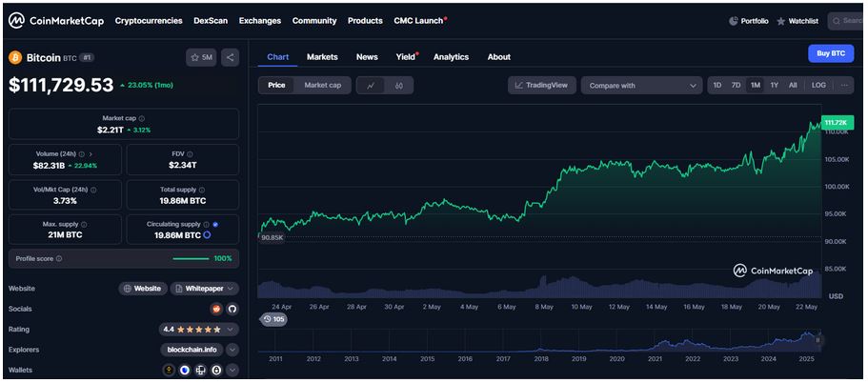Open TradingView chart
The height and width of the screenshot is (383, 868).
point(541,85)
